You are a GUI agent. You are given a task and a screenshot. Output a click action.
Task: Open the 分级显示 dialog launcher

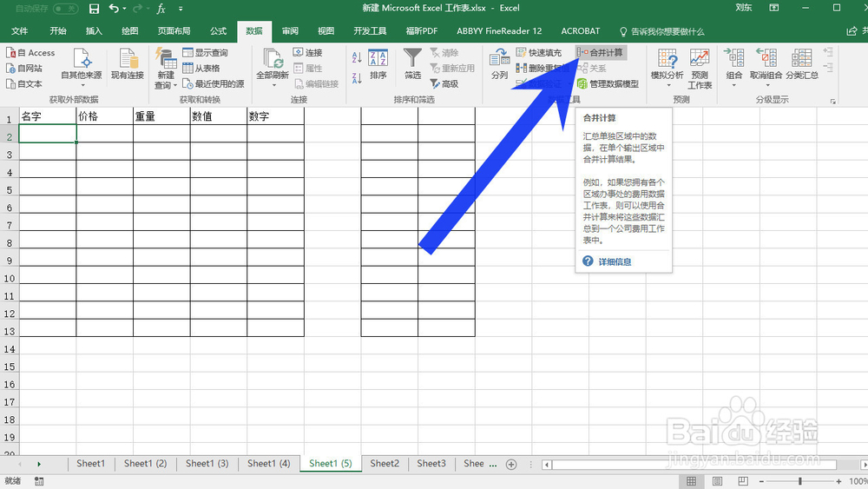pyautogui.click(x=832, y=102)
